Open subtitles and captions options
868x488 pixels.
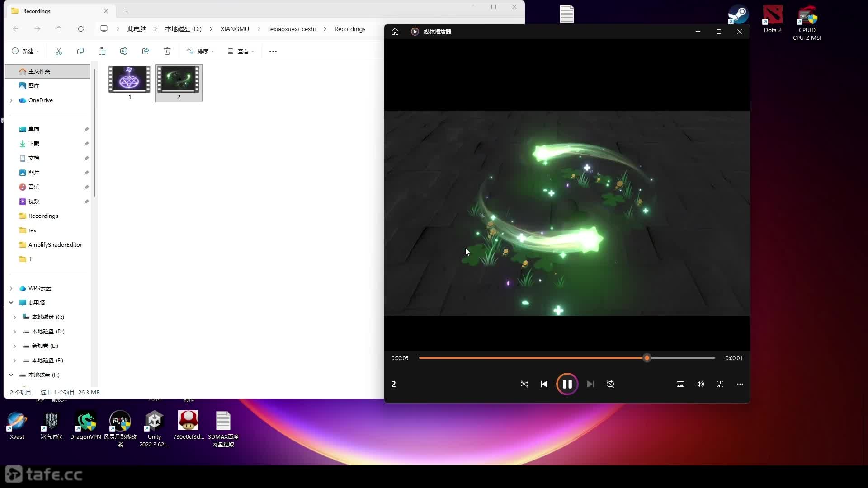coord(680,384)
